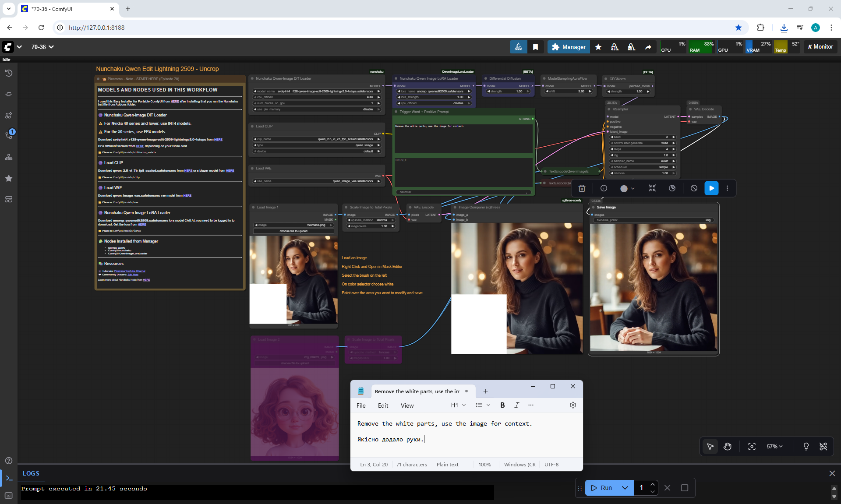Open node color picker dropdown
Viewport: 841px width, 504px height.
(627, 188)
